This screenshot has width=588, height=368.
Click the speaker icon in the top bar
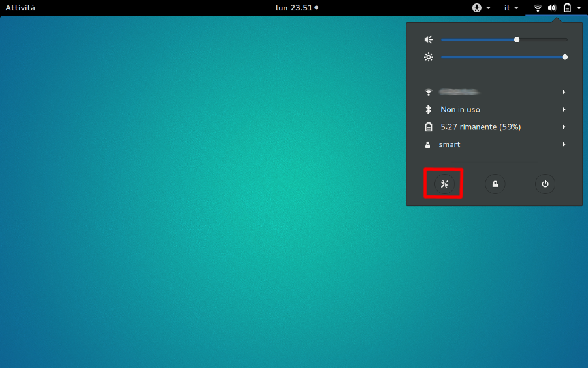point(552,8)
